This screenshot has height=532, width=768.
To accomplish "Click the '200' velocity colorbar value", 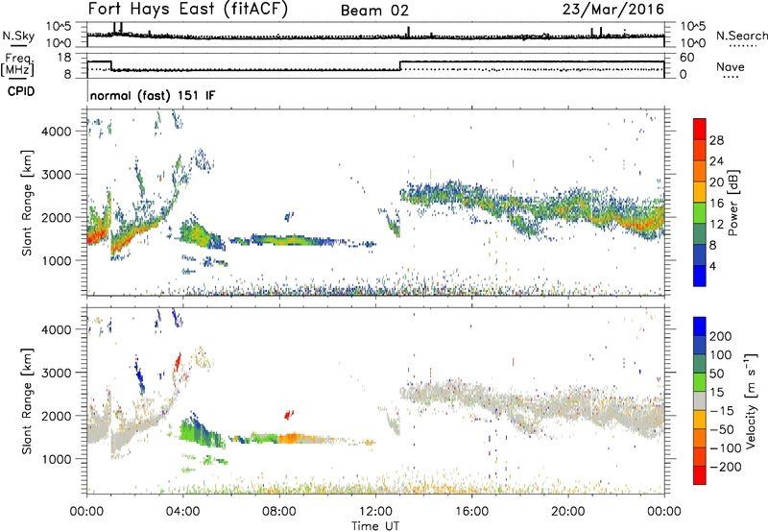I will [721, 336].
